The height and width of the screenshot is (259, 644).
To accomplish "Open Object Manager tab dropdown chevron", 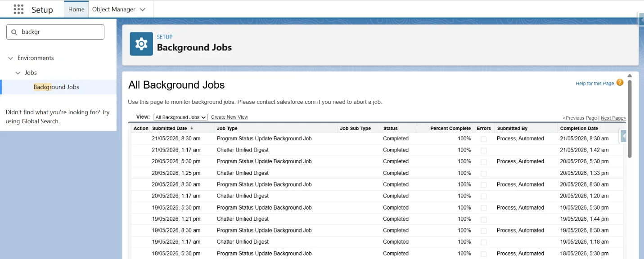I will (x=143, y=9).
